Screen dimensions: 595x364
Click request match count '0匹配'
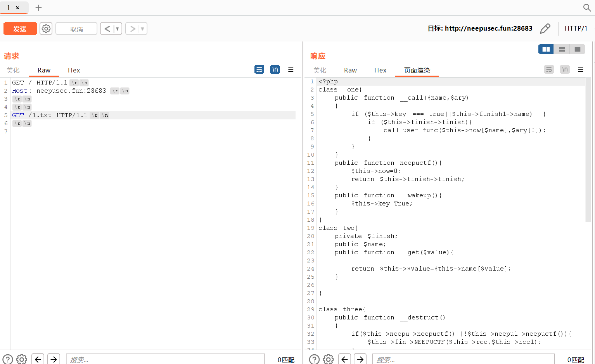coord(286,360)
